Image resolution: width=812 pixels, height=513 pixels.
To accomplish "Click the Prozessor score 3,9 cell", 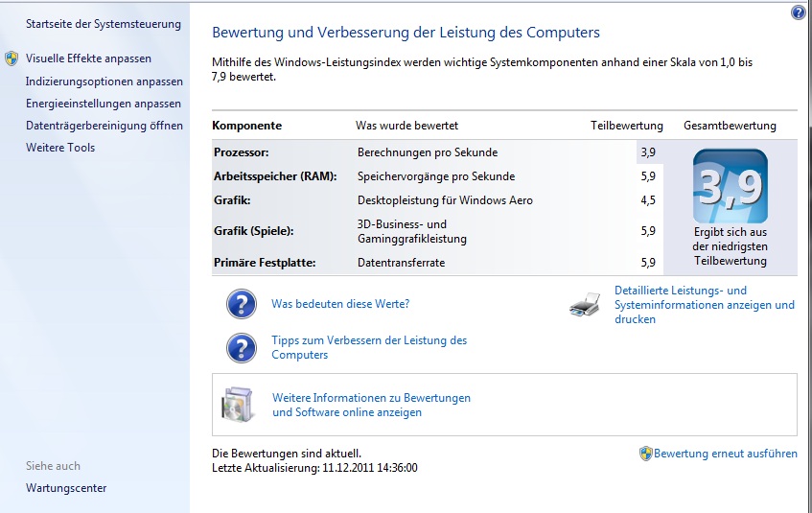I will [648, 152].
